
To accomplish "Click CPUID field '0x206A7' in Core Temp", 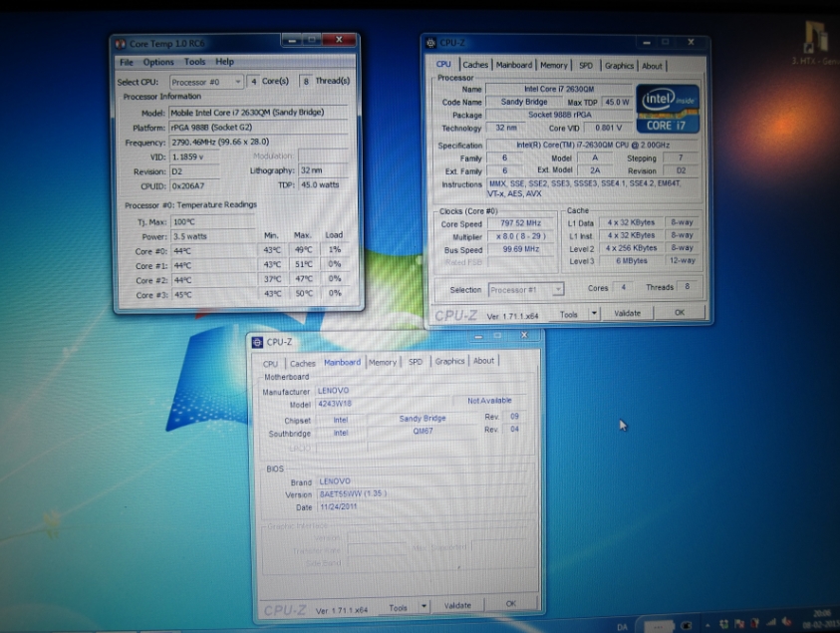I will [x=194, y=186].
